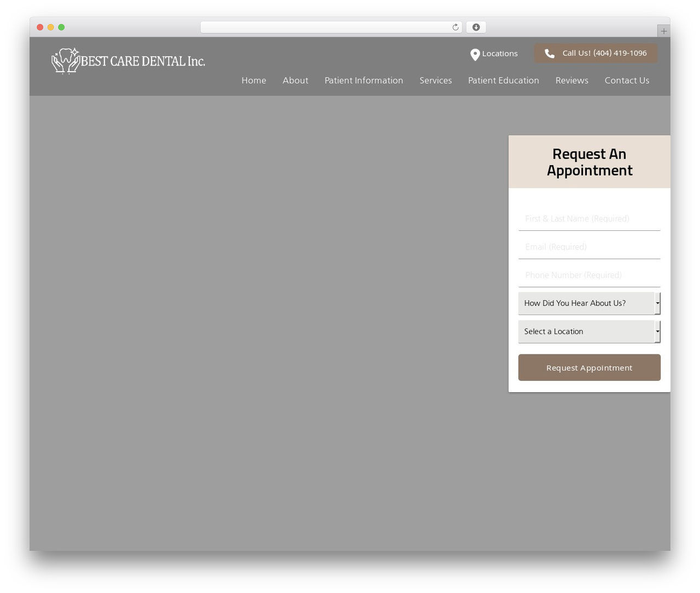Open the browser downloads arrow icon
The height and width of the screenshot is (593, 700).
point(476,27)
